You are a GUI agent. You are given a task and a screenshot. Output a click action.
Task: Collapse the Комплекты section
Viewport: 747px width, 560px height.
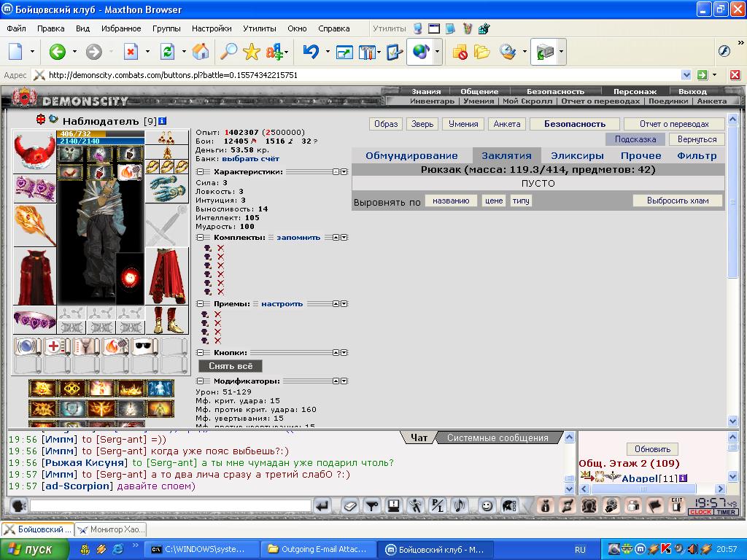(x=200, y=237)
